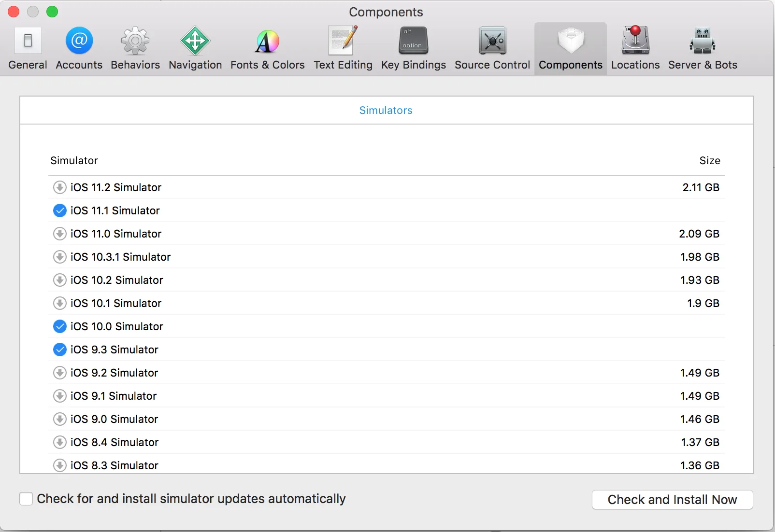Select the iOS 9.1 Simulator row label
The width and height of the screenshot is (775, 532).
pyautogui.click(x=114, y=396)
